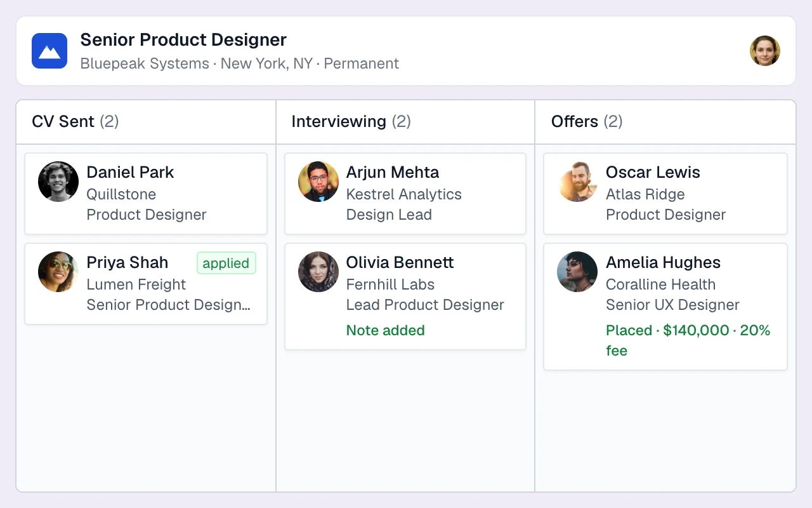Screen dimensions: 812x508
Task: Click Amelia Hughes's avatar photo
Action: click(x=577, y=272)
